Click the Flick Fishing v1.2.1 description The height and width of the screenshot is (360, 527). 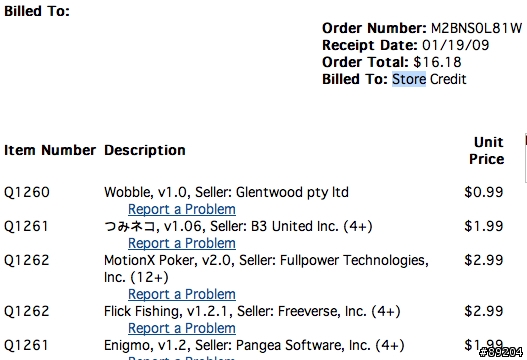point(252,311)
